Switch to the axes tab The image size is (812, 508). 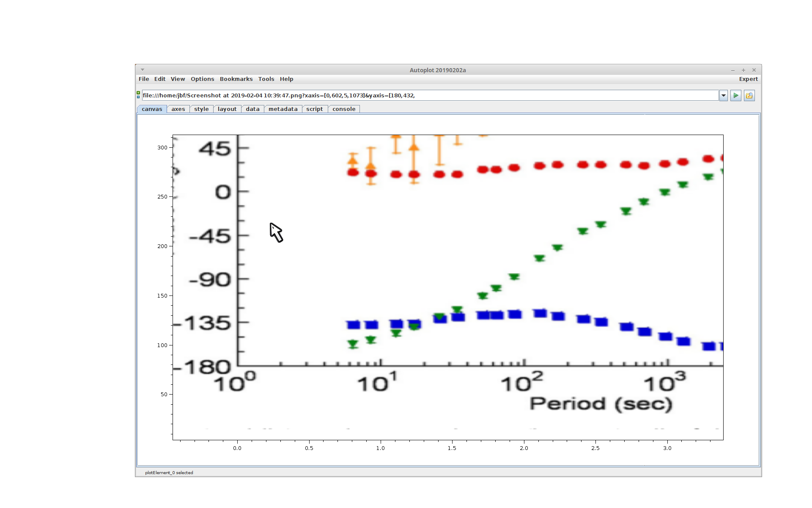178,109
